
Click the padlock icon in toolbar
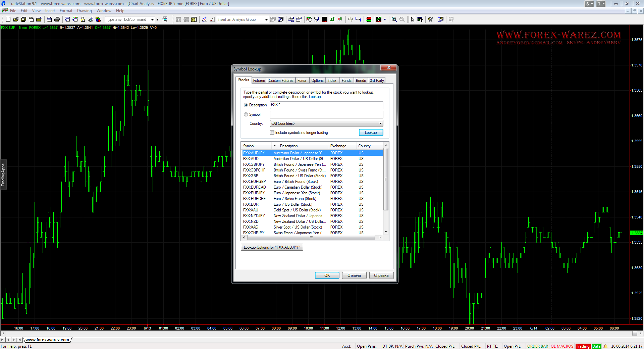point(83,19)
